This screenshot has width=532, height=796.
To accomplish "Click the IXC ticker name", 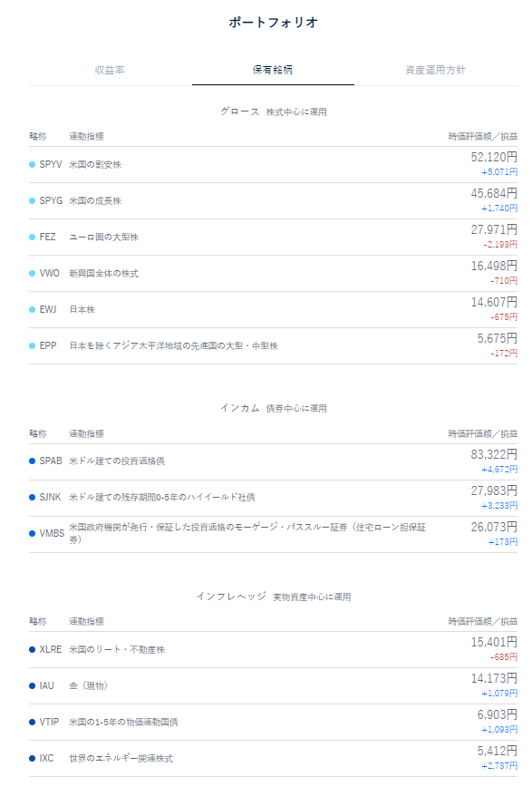I will [x=46, y=758].
